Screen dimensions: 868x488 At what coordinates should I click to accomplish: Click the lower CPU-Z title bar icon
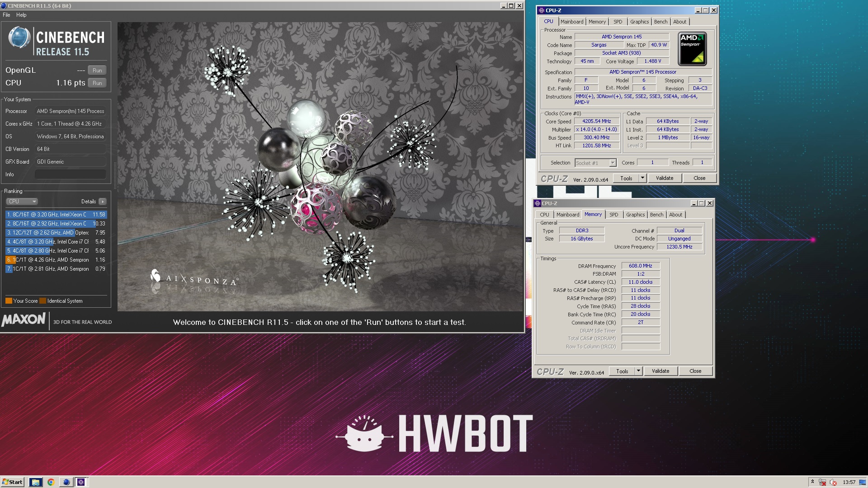click(538, 203)
